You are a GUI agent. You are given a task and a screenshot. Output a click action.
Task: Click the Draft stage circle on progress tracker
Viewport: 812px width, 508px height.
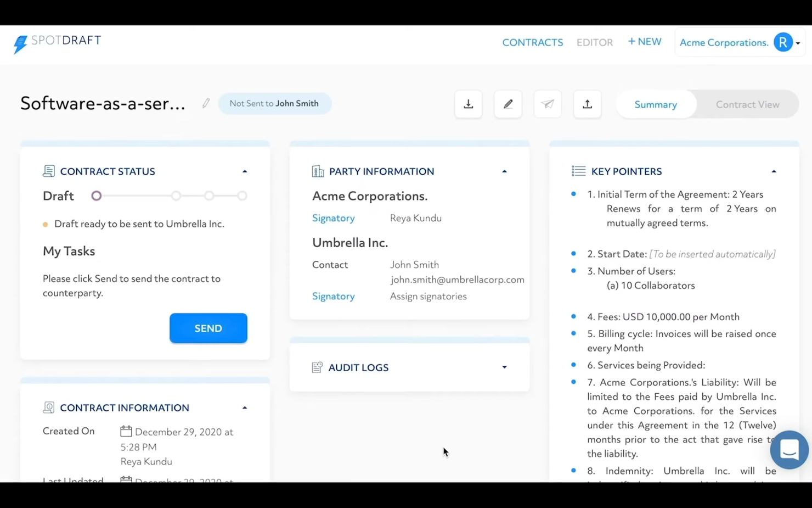(97, 196)
